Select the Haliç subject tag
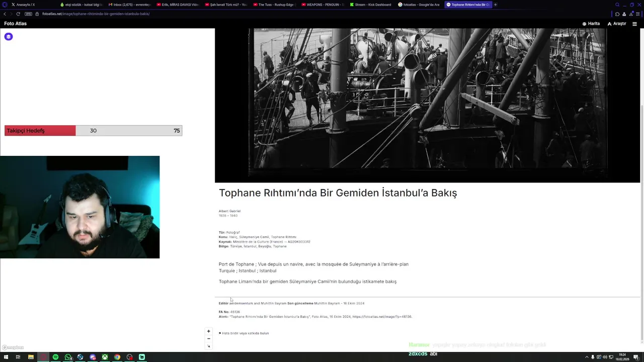 point(233,237)
